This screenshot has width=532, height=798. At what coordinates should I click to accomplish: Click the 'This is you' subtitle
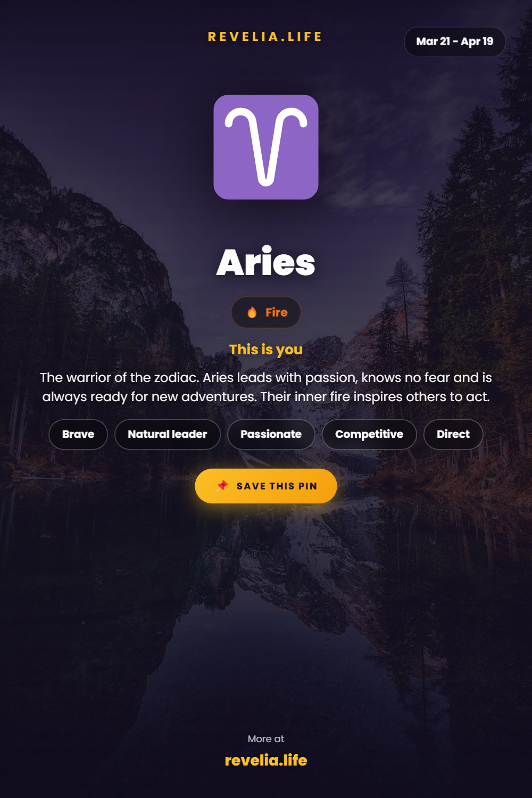[x=266, y=350]
